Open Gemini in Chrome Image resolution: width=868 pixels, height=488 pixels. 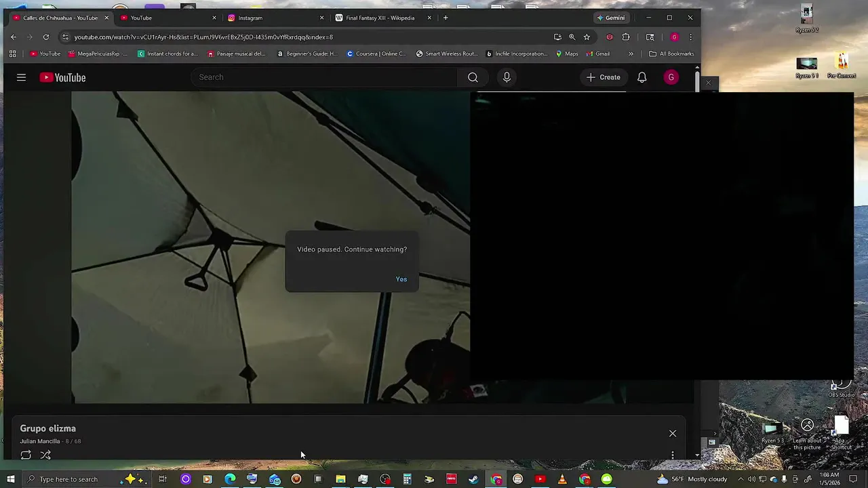[611, 18]
